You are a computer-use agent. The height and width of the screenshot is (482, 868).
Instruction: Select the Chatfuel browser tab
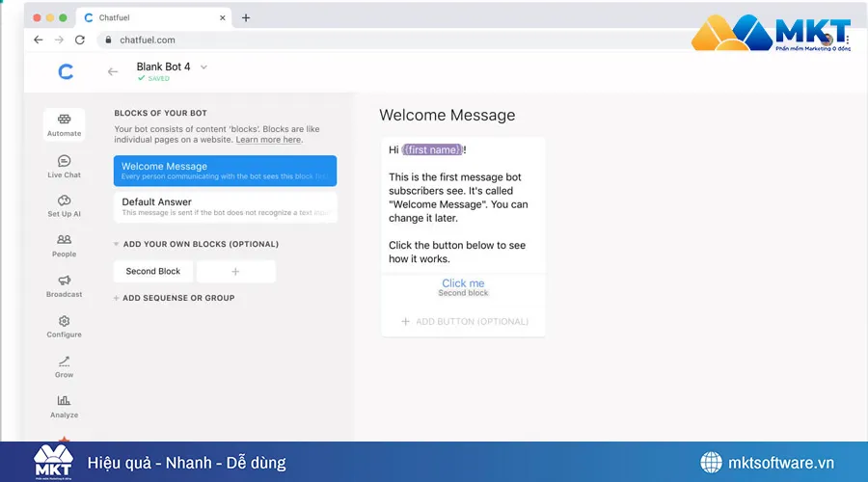[152, 17]
